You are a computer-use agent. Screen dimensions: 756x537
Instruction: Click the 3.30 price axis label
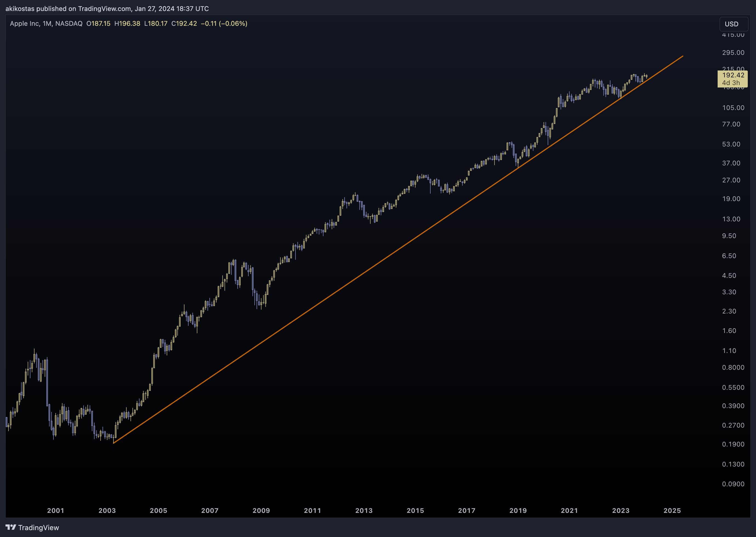pyautogui.click(x=729, y=292)
